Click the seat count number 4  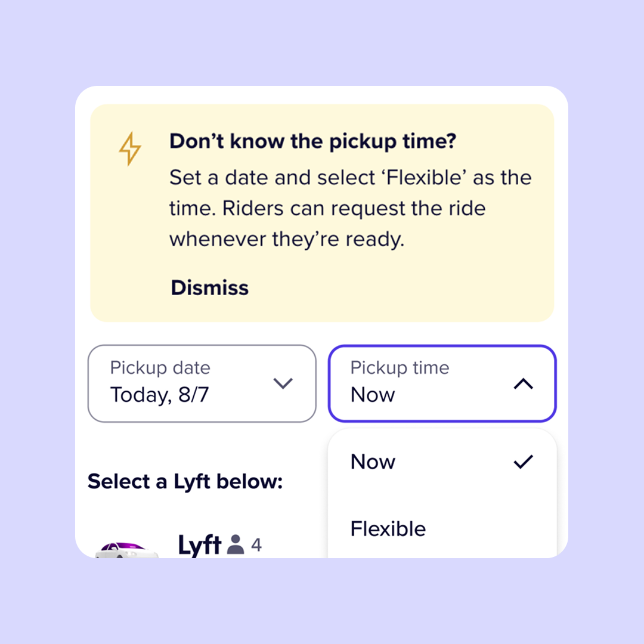pyautogui.click(x=256, y=545)
